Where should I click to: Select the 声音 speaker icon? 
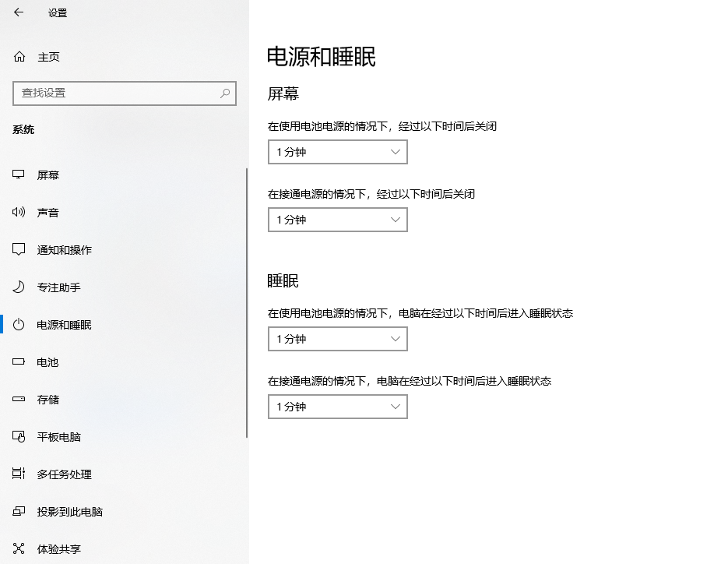(18, 212)
